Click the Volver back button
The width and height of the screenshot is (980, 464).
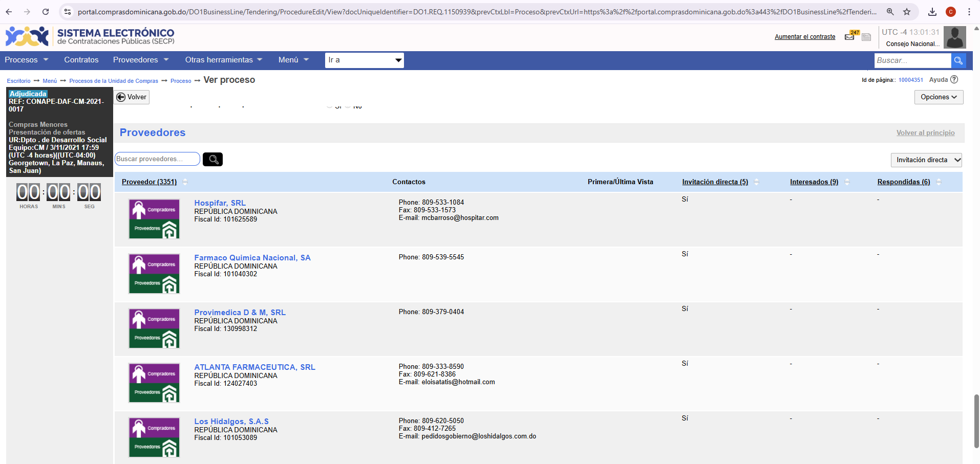[x=132, y=97]
